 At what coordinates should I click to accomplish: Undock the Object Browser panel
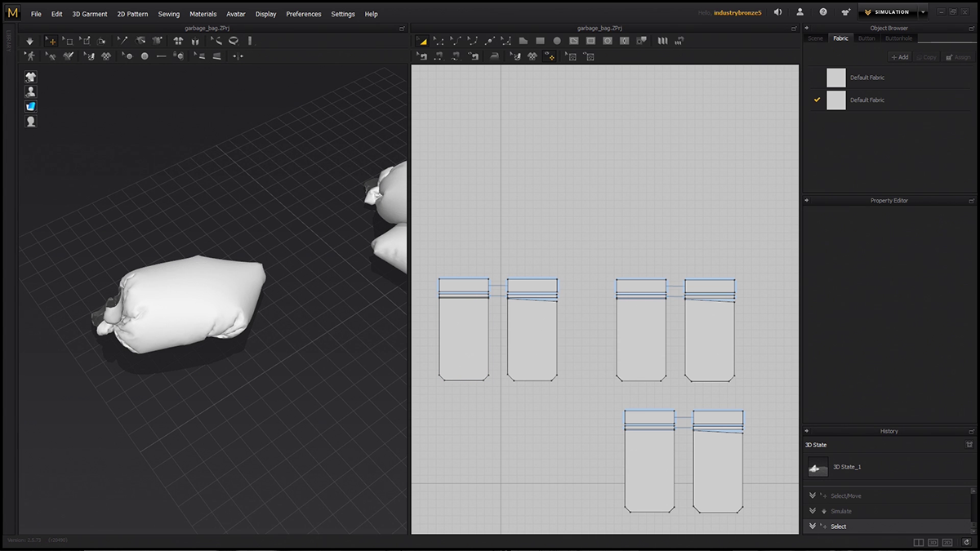tap(972, 28)
